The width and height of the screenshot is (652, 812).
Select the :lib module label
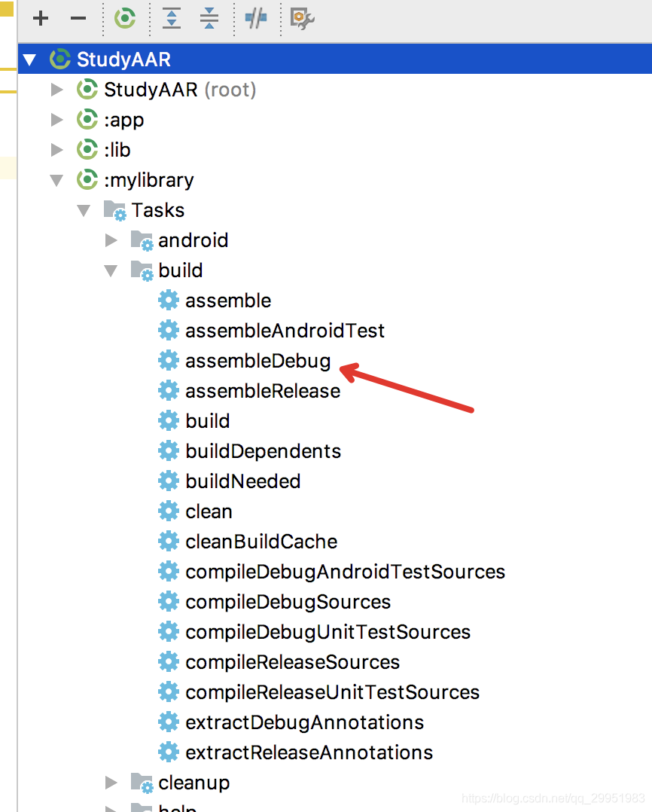[117, 150]
